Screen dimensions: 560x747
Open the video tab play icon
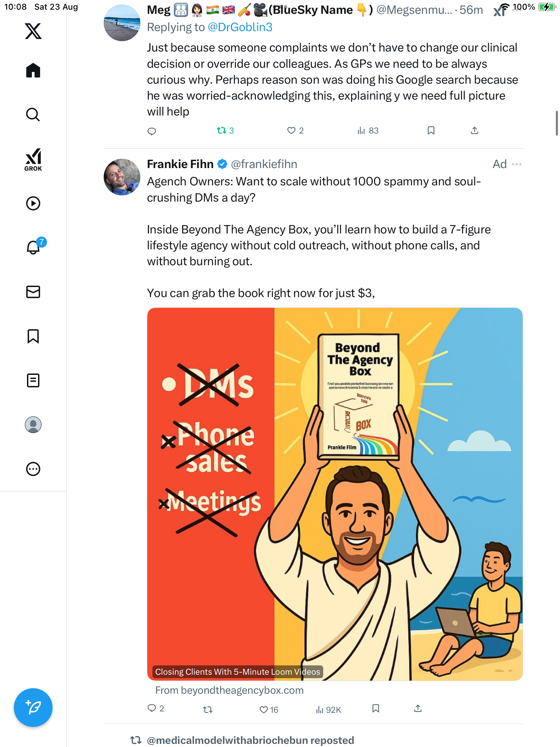(x=33, y=203)
